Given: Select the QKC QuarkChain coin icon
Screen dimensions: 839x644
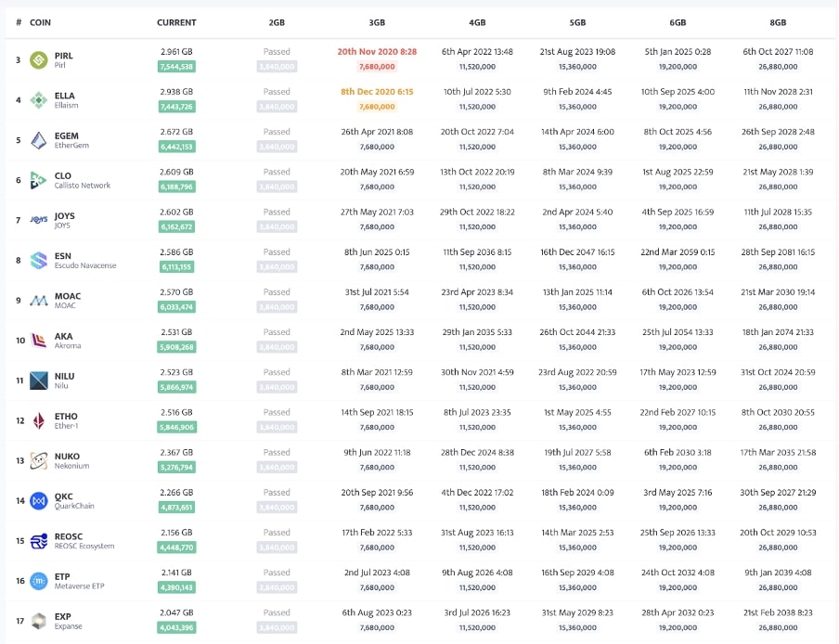Looking at the screenshot, I should click(39, 501).
